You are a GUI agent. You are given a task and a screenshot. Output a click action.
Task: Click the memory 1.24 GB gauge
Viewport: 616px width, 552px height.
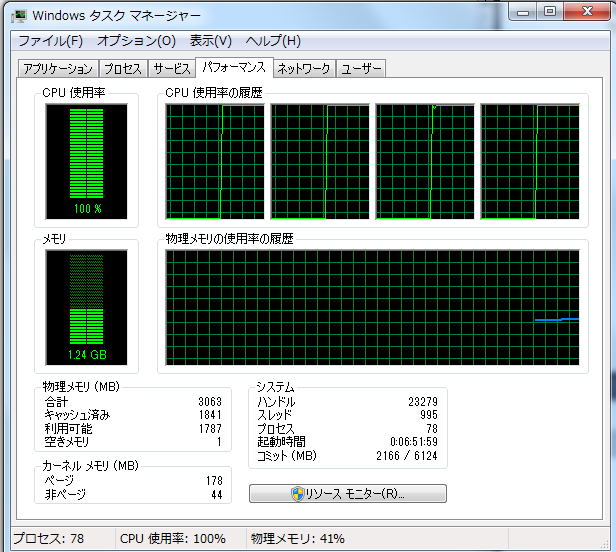click(86, 307)
